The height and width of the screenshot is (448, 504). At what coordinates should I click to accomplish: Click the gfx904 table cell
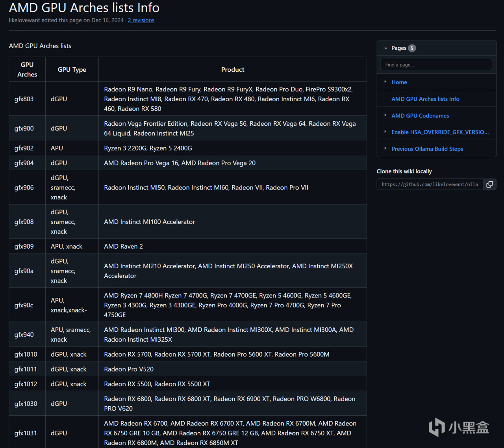[x=27, y=163]
